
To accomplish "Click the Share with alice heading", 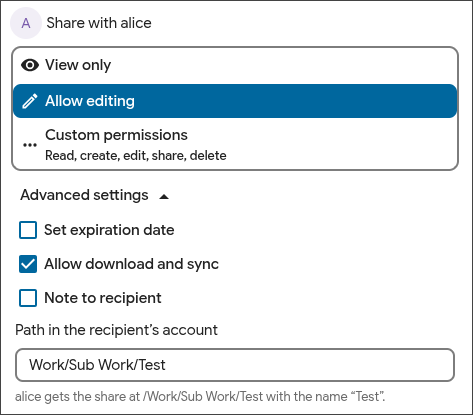I will point(99,23).
